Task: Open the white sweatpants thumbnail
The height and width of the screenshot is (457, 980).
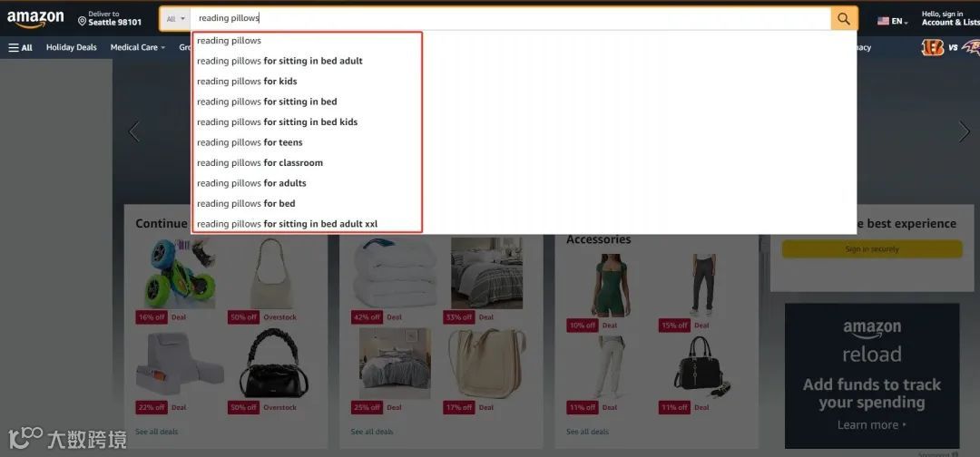Action: [x=612, y=367]
